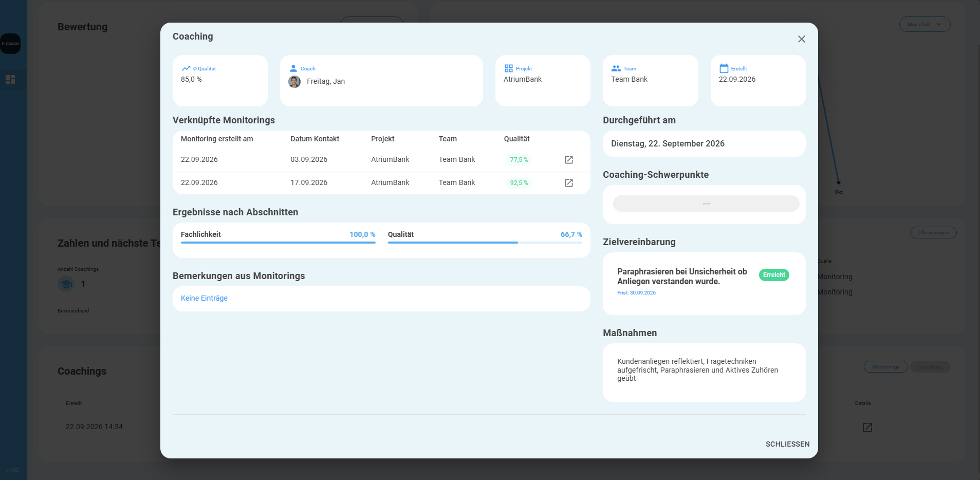Screen dimensions: 980x480
Task: Open monitoring with 77,5 % quality in new view
Action: point(569,160)
